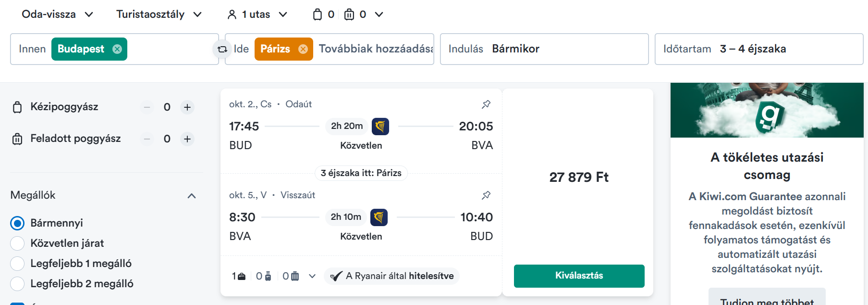
Task: Open the 1 utas passengers dropdown
Action: coord(257,14)
